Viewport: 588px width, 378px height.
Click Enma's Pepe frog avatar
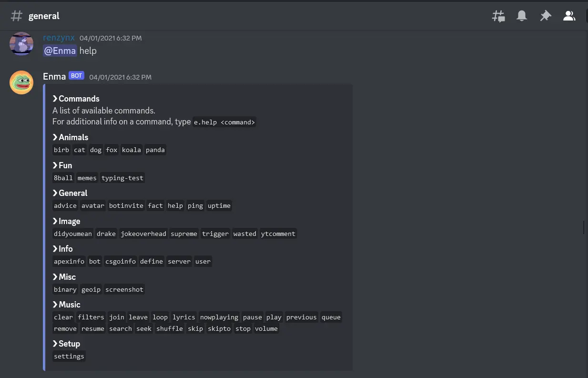coord(21,82)
